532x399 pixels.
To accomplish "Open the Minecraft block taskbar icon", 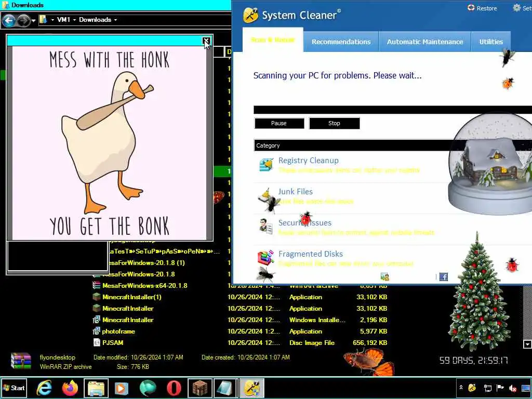I will pos(200,388).
